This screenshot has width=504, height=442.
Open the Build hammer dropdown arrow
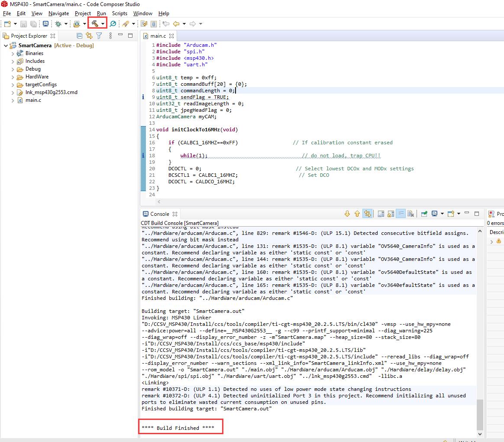(x=103, y=24)
